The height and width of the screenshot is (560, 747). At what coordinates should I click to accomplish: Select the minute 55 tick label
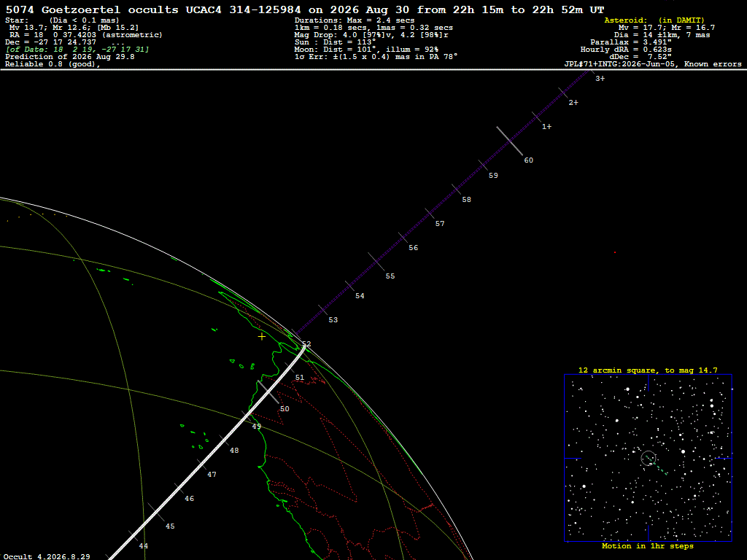[x=390, y=276]
